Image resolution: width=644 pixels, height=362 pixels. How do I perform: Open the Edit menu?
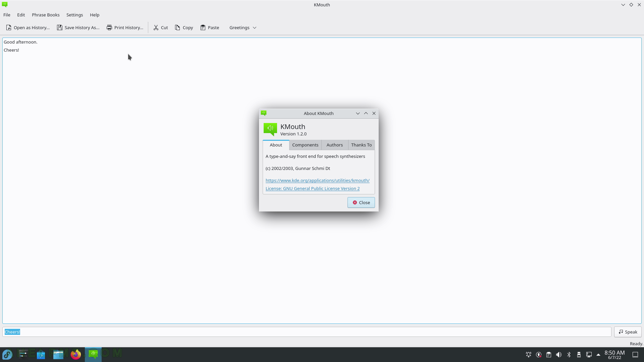[x=21, y=15]
